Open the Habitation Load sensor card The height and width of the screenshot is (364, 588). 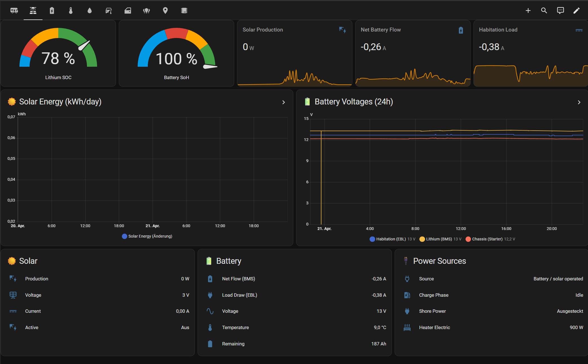pos(531,53)
